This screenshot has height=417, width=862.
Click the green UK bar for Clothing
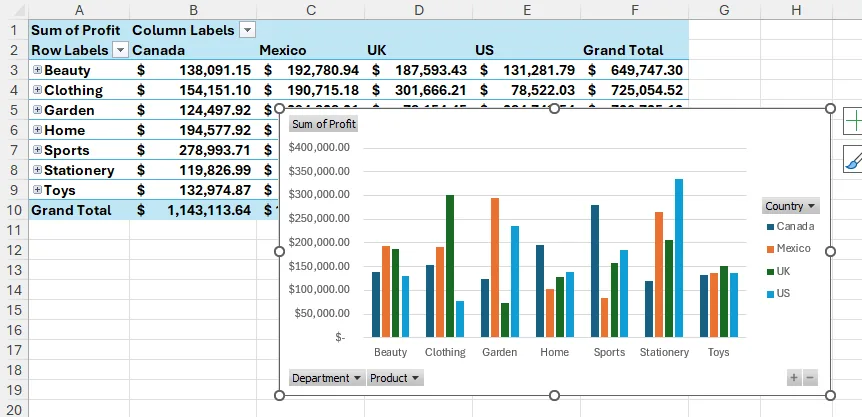(450, 266)
